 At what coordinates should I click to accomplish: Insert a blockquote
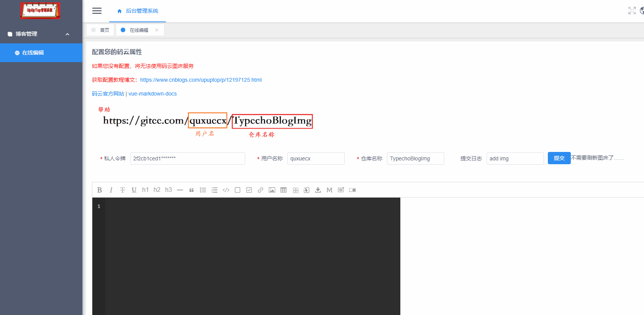click(x=192, y=190)
